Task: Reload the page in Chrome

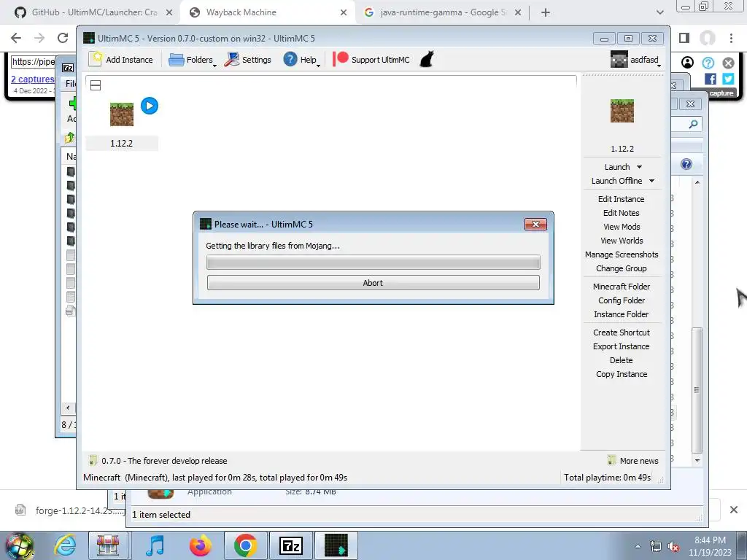Action: point(63,38)
